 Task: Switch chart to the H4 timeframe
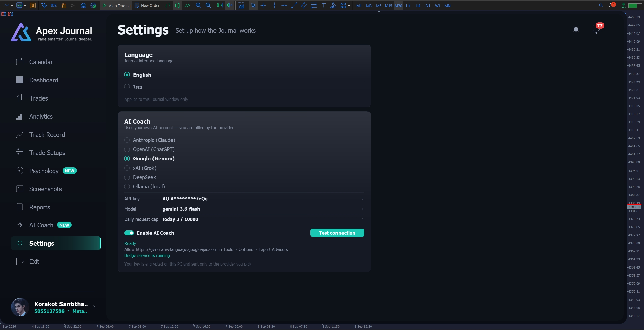[x=418, y=6]
